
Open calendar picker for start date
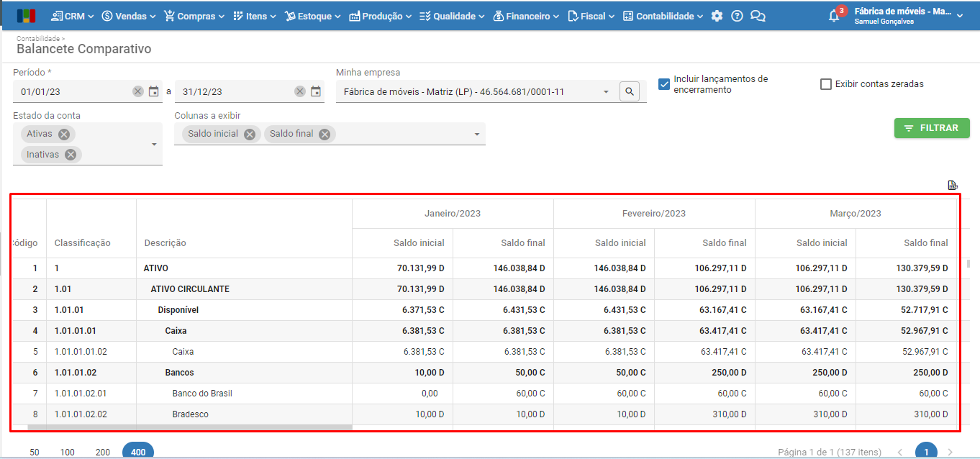[x=154, y=91]
